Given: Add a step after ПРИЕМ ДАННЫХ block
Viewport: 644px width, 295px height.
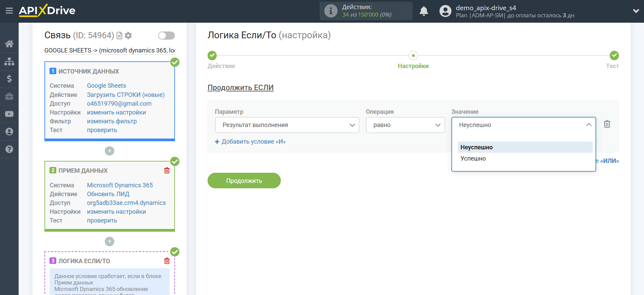Looking at the screenshot, I should click(x=110, y=241).
